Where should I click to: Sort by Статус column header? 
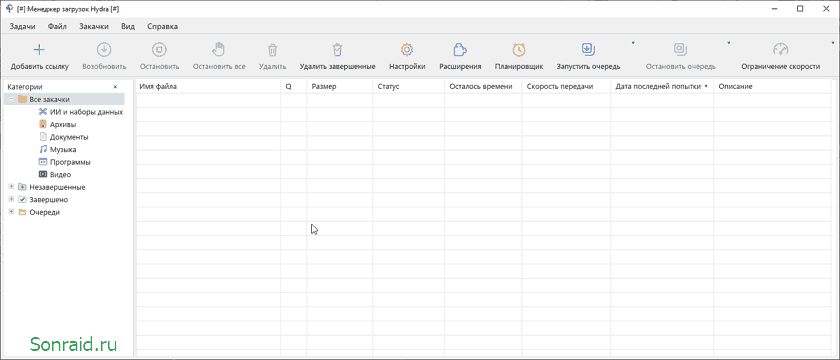pyautogui.click(x=409, y=86)
